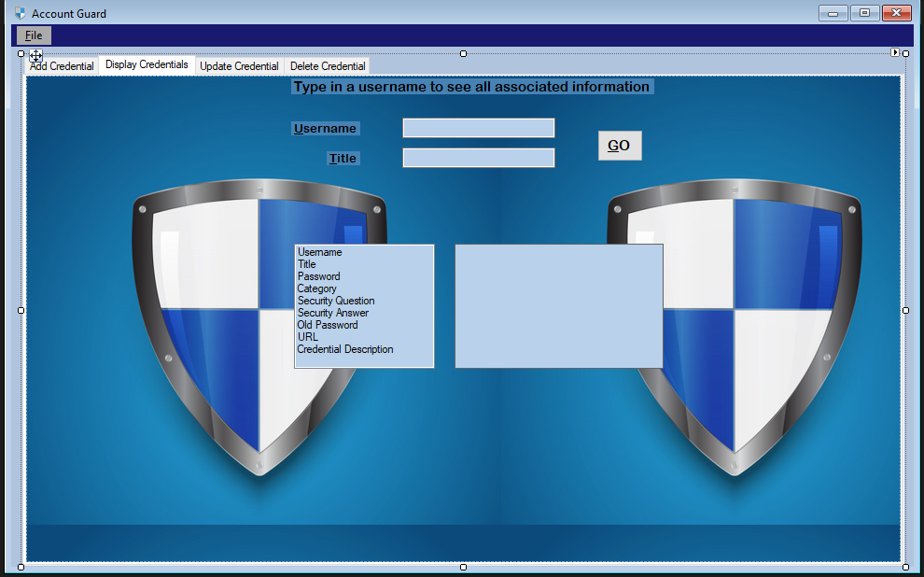Screen dimensions: 924x577
Task: Click the header label about typing a username
Action: pos(471,87)
